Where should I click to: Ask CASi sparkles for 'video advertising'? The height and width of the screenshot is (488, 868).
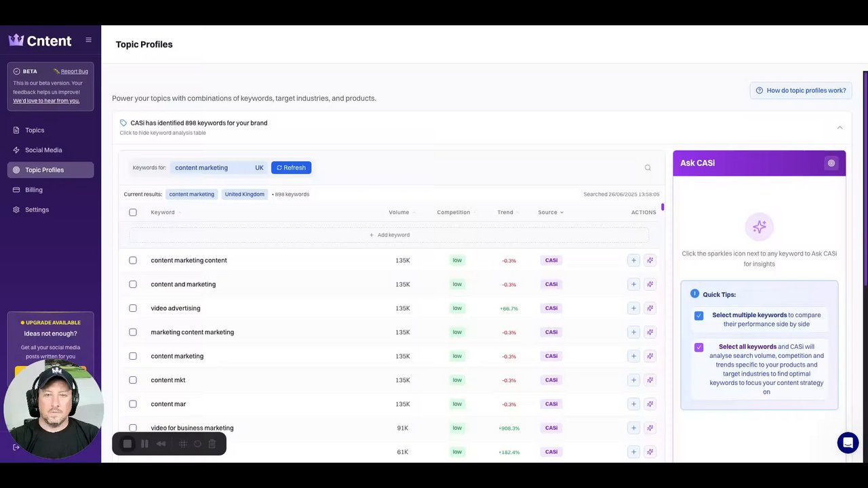(x=650, y=308)
